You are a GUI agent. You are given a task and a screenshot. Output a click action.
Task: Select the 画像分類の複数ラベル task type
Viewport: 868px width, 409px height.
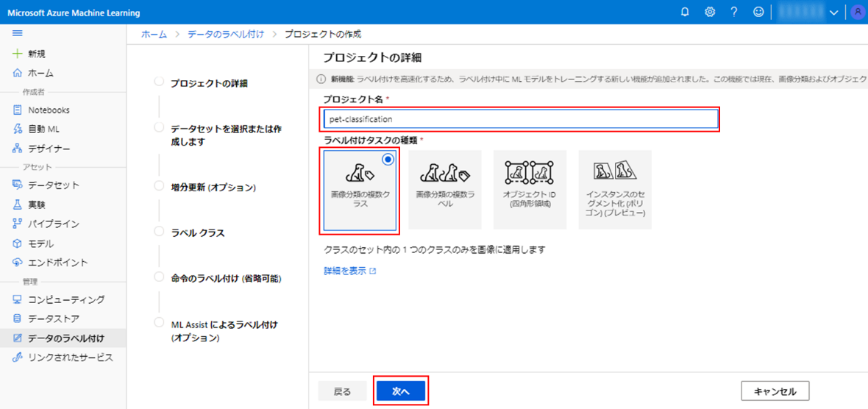click(x=444, y=189)
